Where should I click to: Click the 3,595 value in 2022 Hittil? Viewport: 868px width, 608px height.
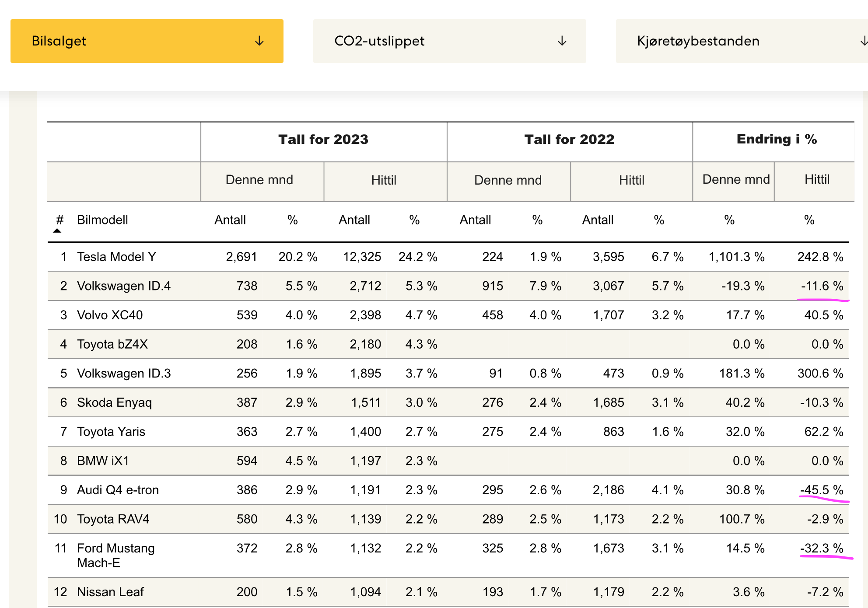[x=609, y=257]
